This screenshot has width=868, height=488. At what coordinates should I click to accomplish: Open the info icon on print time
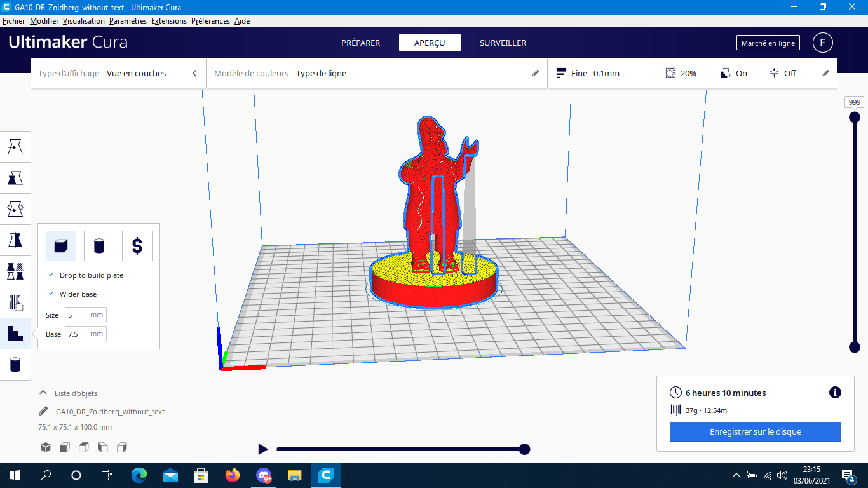(835, 393)
